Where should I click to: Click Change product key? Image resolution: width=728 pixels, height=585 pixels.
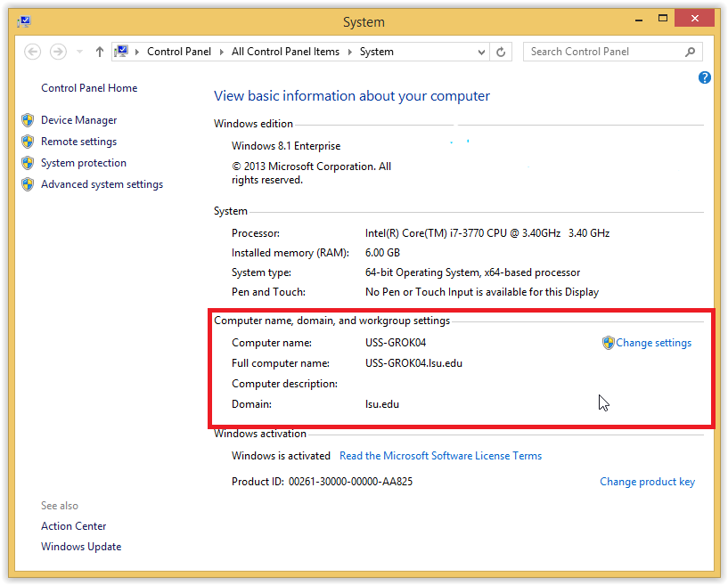pos(647,482)
